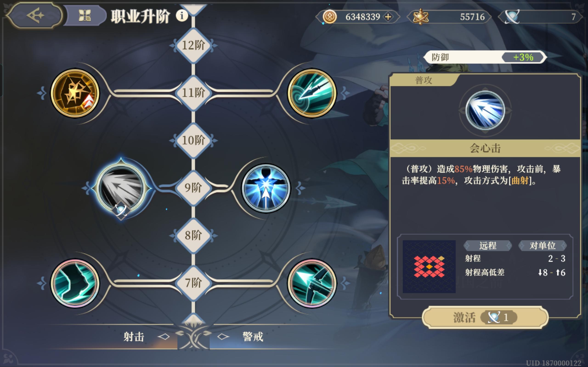
Task: Select the golden shattered-star skill at 11阶
Action: (x=75, y=93)
